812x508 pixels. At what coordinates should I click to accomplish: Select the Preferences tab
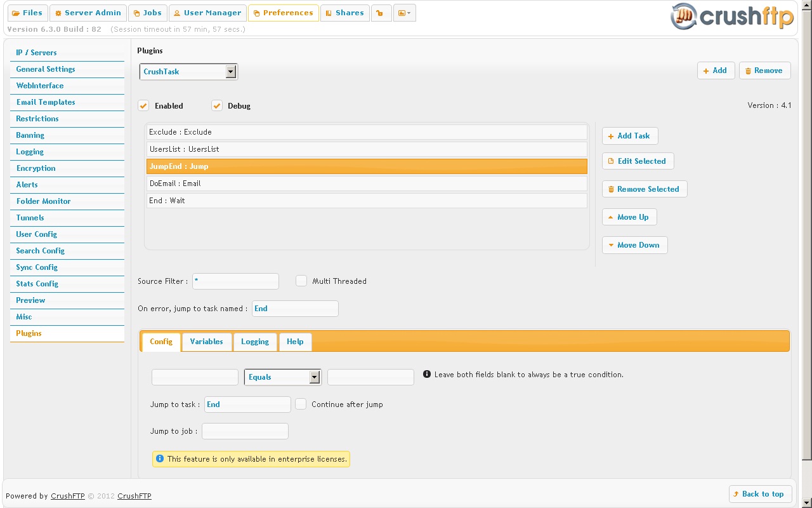(284, 13)
